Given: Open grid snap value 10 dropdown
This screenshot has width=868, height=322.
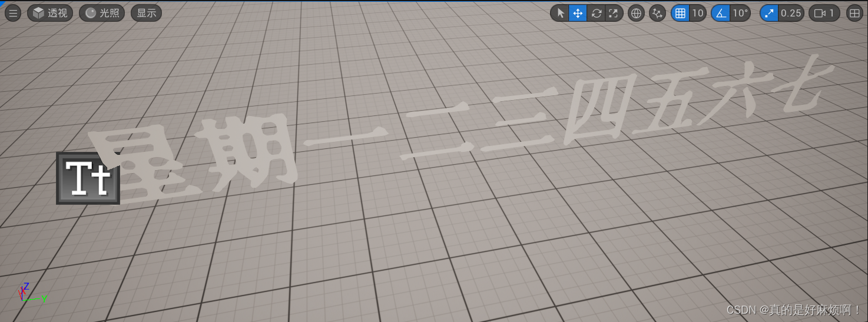Looking at the screenshot, I should point(698,13).
